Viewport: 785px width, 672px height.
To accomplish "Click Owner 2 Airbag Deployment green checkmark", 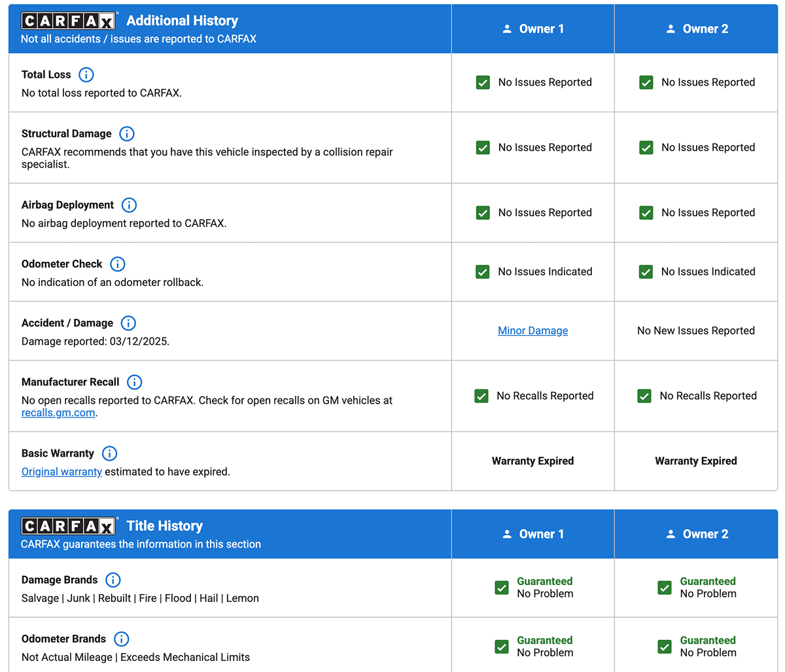I will point(646,213).
